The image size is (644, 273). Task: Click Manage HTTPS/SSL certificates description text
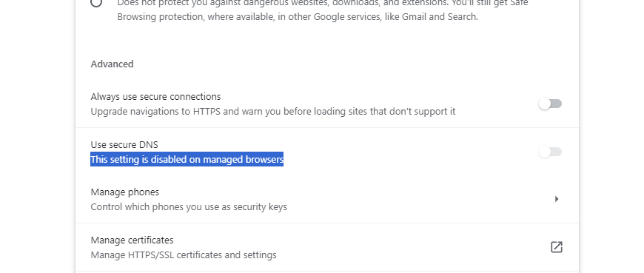point(184,255)
